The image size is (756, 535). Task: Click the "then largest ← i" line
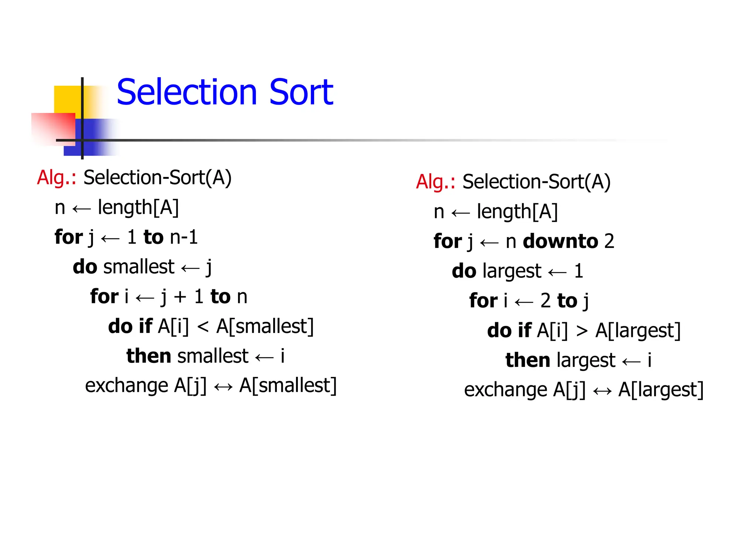click(578, 360)
